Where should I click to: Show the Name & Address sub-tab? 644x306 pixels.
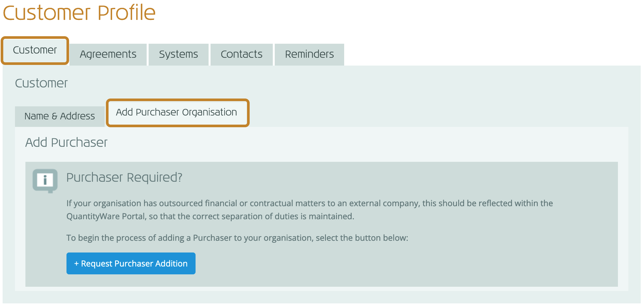(x=60, y=116)
